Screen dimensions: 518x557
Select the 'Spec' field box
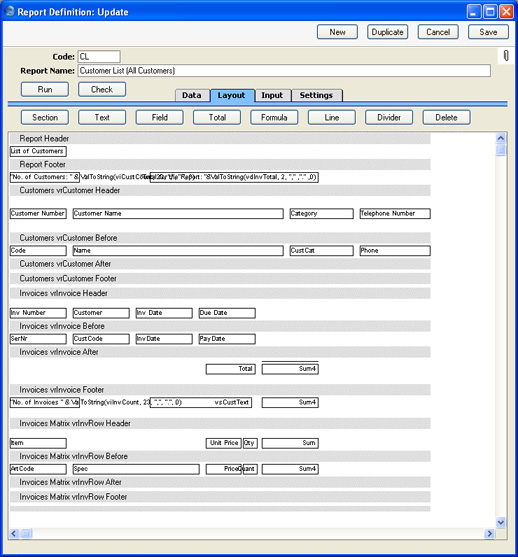[x=136, y=469]
